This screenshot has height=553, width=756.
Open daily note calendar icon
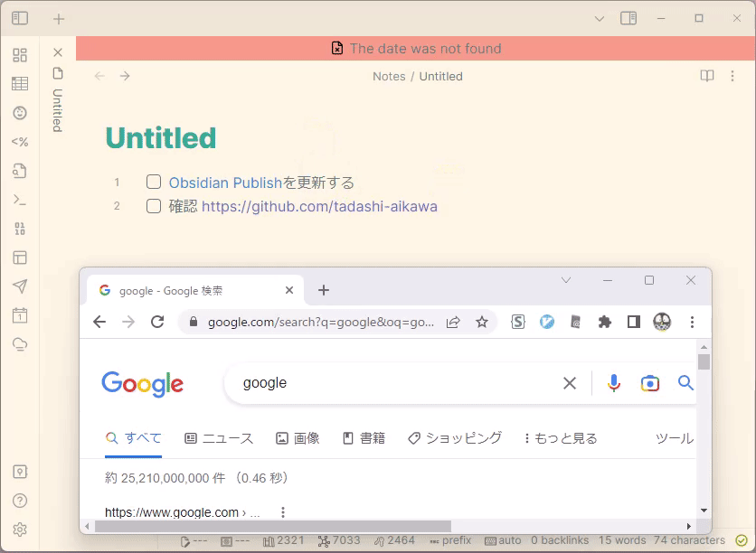coord(20,315)
